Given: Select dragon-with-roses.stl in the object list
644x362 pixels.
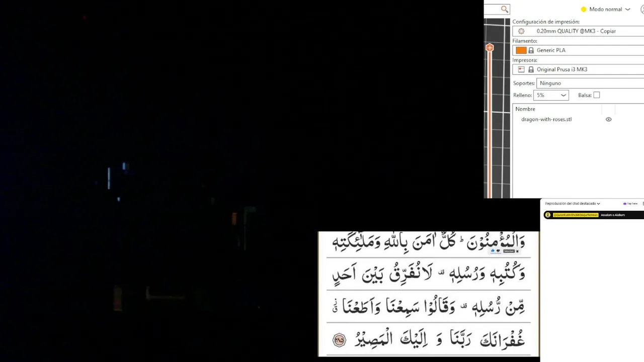Looking at the screenshot, I should coord(546,120).
